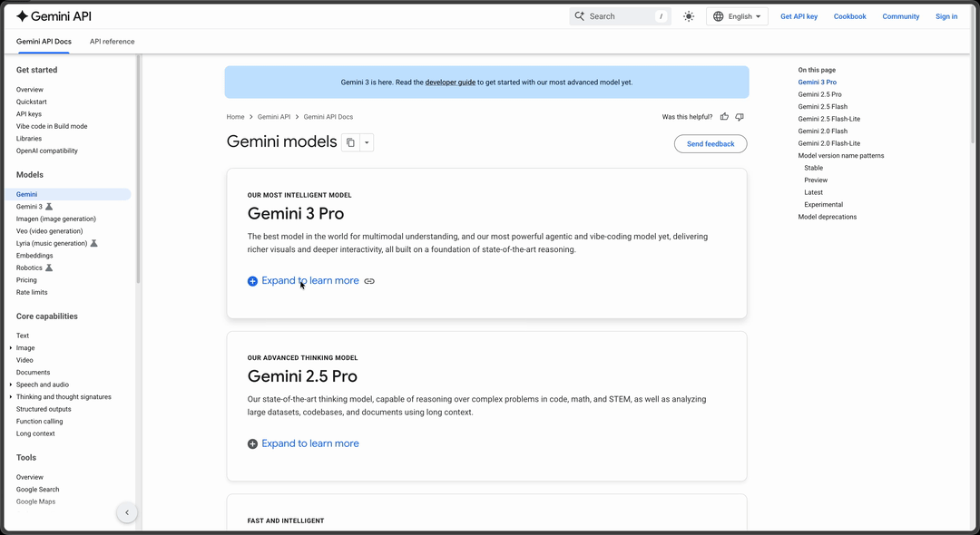
Task: Give thumbs down on the page feedback
Action: pyautogui.click(x=740, y=116)
